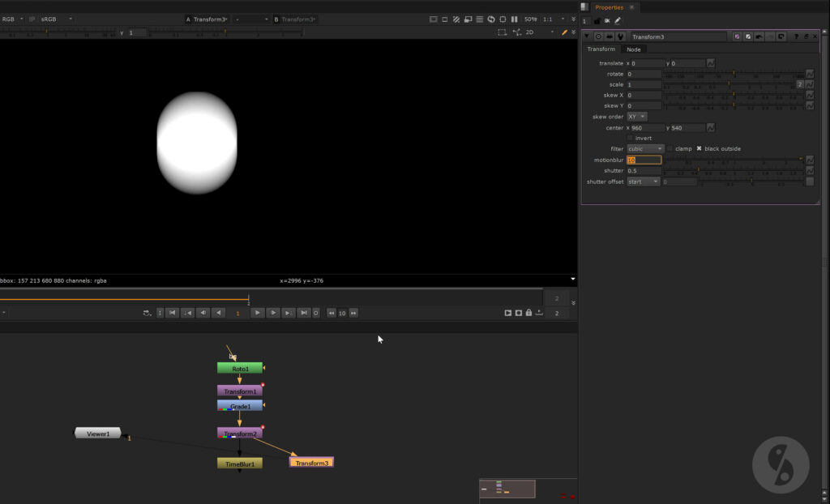Select the Transform tab
The width and height of the screenshot is (830, 504).
point(601,49)
